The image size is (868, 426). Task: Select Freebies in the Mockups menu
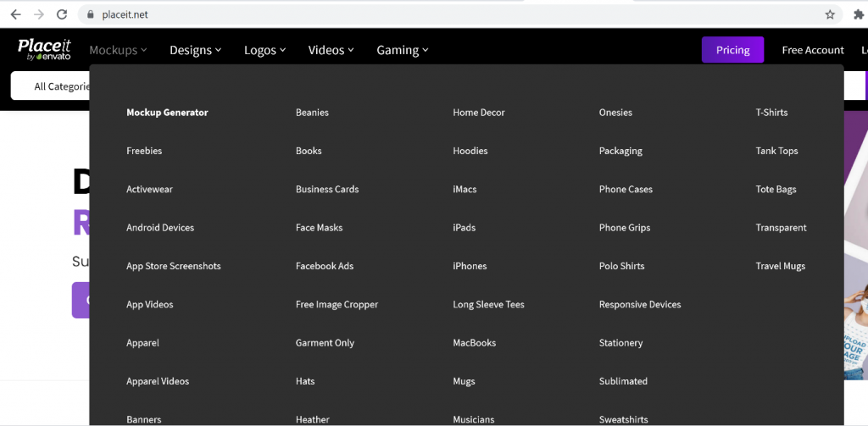(x=144, y=151)
